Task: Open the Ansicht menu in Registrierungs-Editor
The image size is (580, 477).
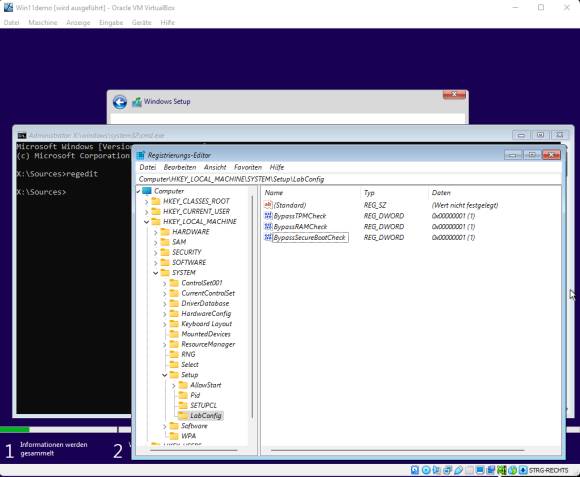Action: [215, 167]
